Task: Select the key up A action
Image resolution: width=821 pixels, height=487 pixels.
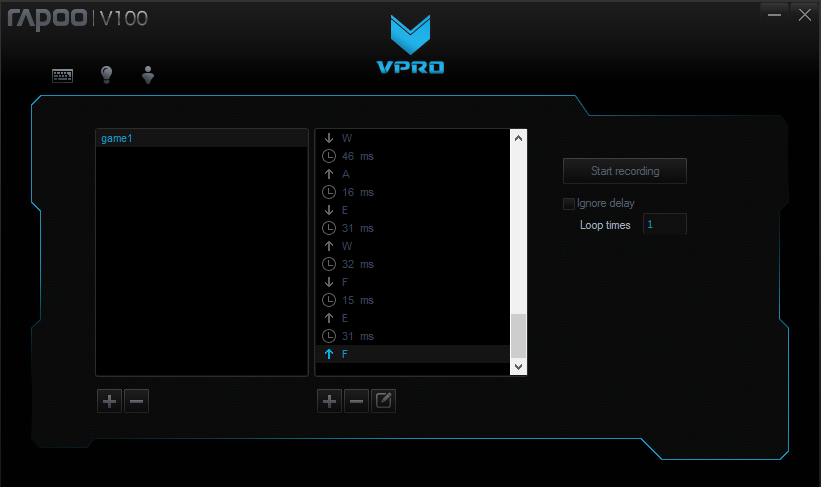Action: pos(413,174)
